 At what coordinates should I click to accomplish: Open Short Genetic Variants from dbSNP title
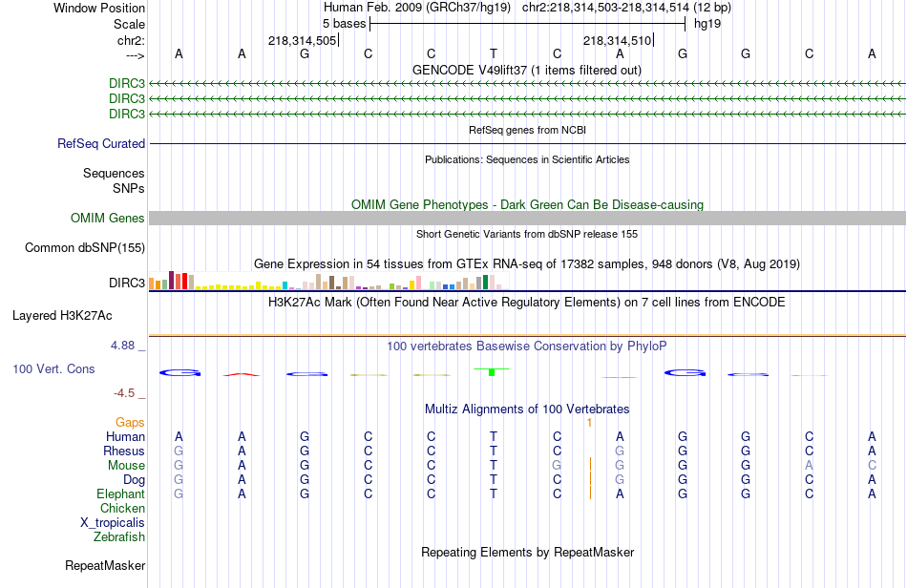(x=527, y=234)
